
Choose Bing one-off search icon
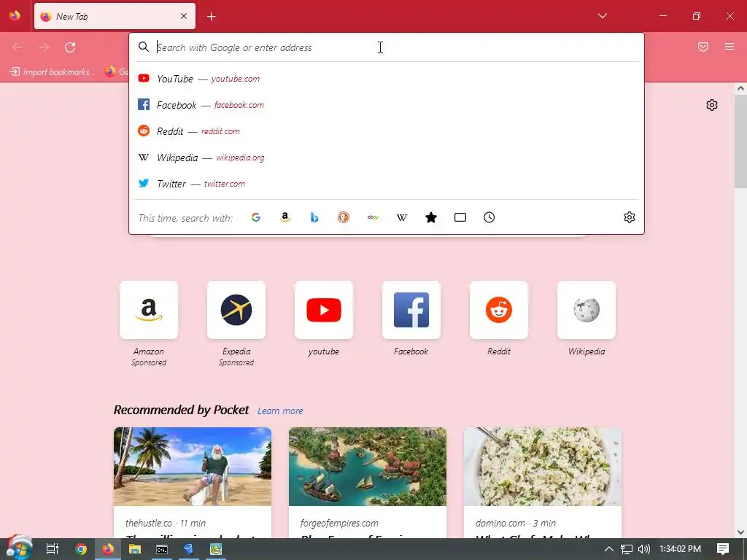tap(314, 217)
